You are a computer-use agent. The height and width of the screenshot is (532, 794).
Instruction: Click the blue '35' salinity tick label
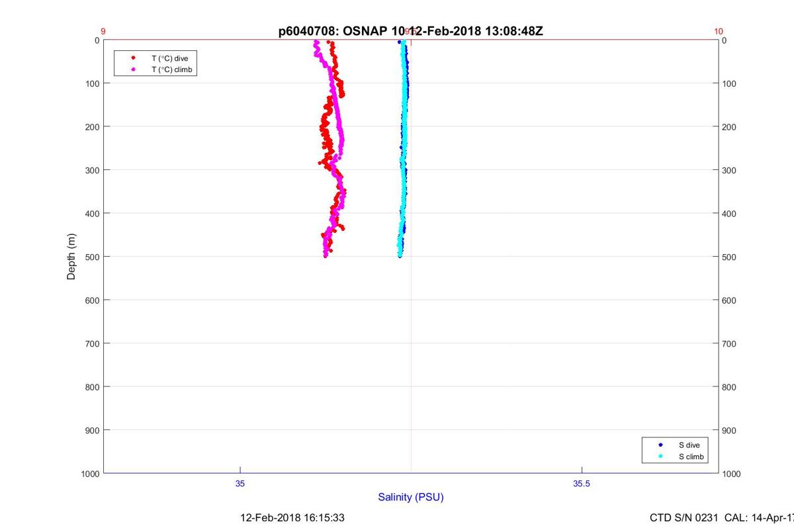tap(240, 484)
